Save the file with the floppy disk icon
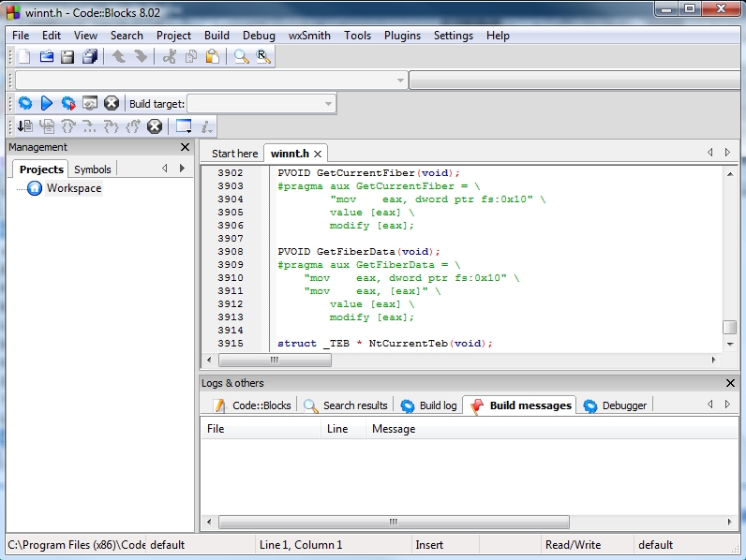The height and width of the screenshot is (560, 746). pos(67,57)
